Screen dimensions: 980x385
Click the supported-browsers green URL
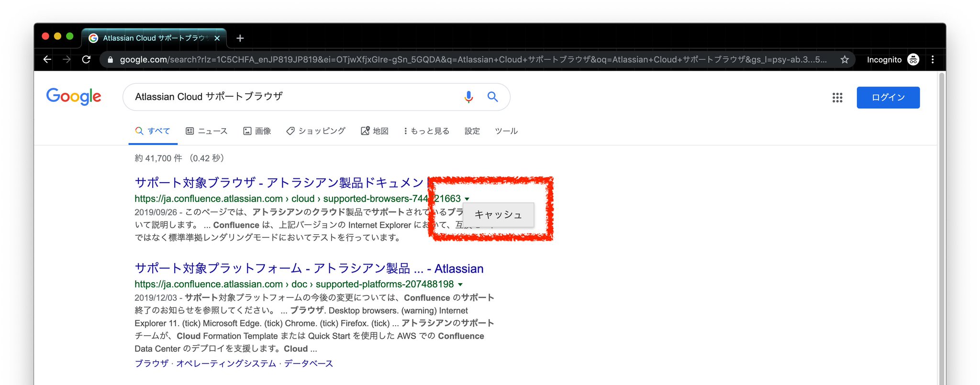(x=297, y=198)
